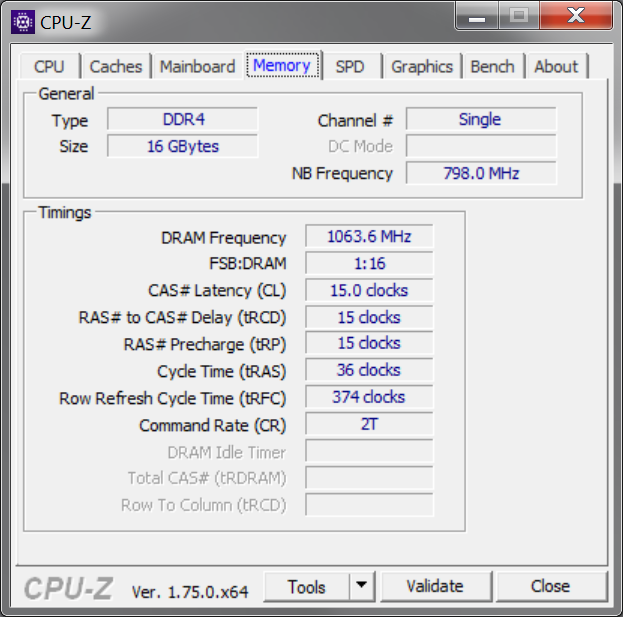Viewport: 623px width, 617px height.
Task: Click the 1063.6 MHz DRAM Frequency value
Action: tap(369, 236)
